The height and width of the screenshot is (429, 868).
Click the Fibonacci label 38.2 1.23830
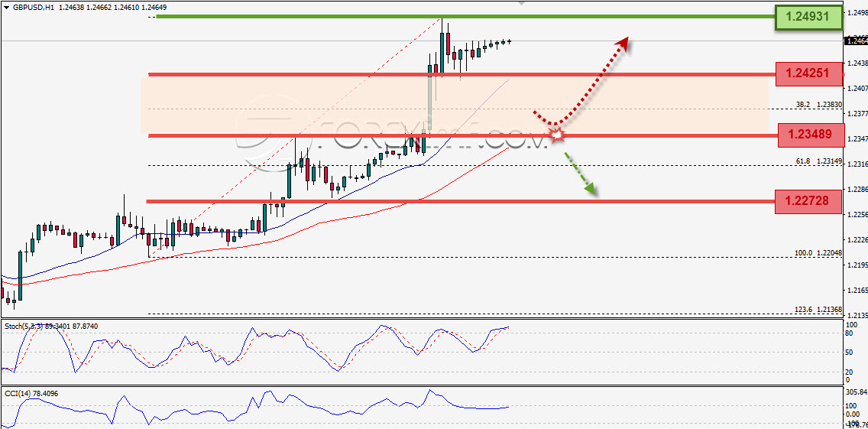click(819, 104)
